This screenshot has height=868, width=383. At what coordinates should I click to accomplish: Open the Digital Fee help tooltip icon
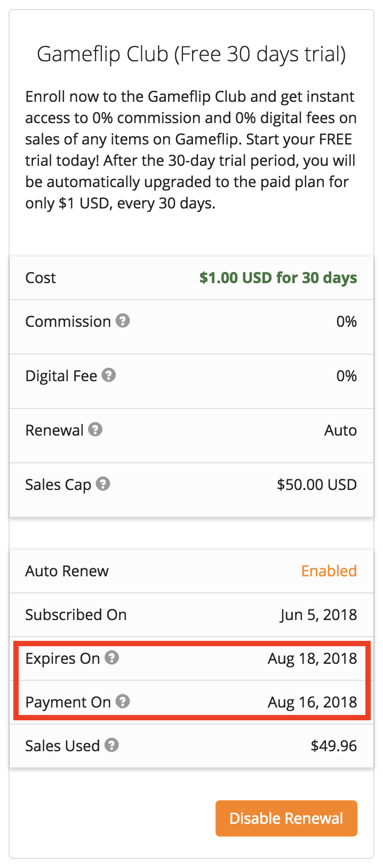tap(109, 375)
